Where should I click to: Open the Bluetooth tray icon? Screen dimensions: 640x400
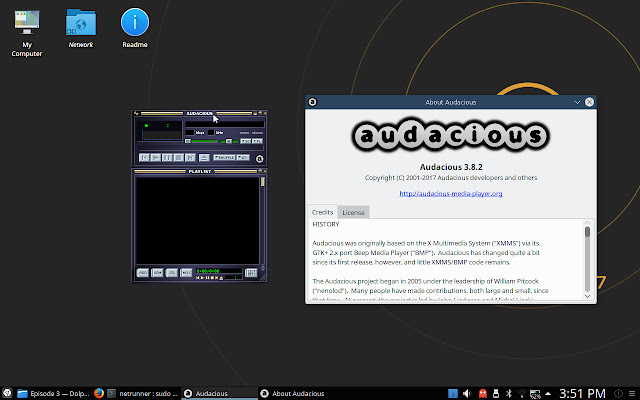click(x=509, y=393)
